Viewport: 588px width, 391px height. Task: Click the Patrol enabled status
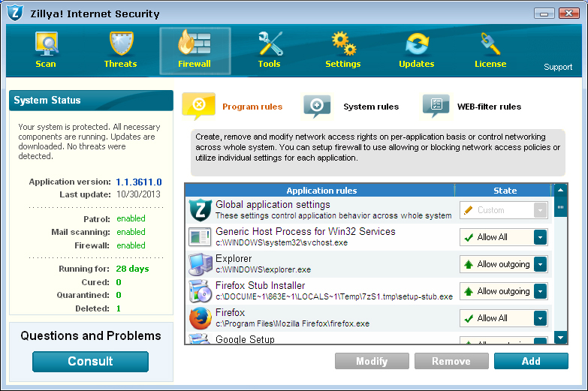pyautogui.click(x=131, y=218)
